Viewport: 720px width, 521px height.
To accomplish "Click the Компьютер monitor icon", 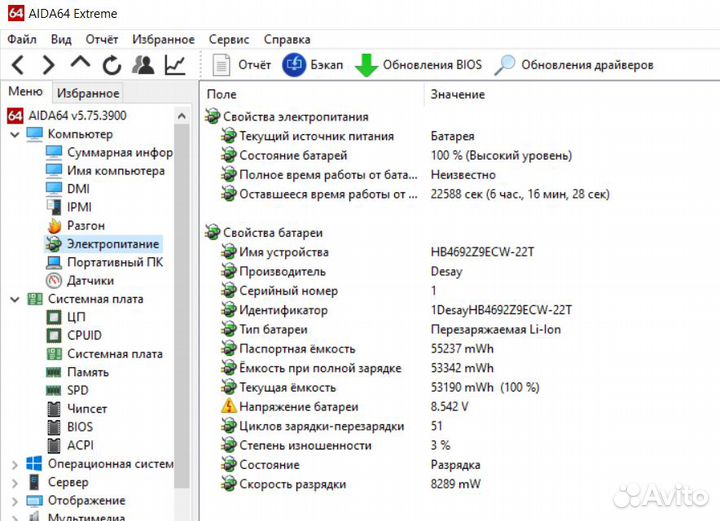I will 35,134.
